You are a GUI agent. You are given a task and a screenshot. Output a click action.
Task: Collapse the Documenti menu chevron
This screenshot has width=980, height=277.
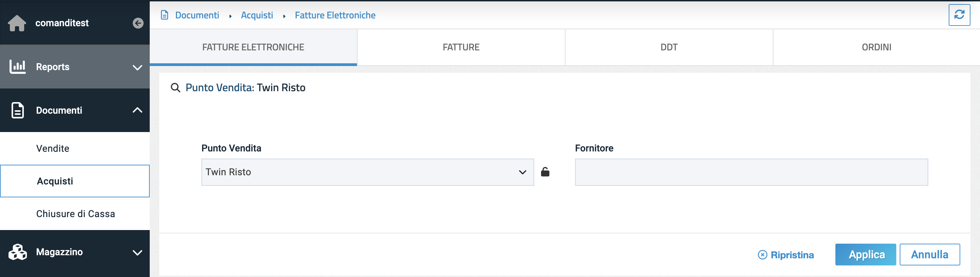pos(137,110)
